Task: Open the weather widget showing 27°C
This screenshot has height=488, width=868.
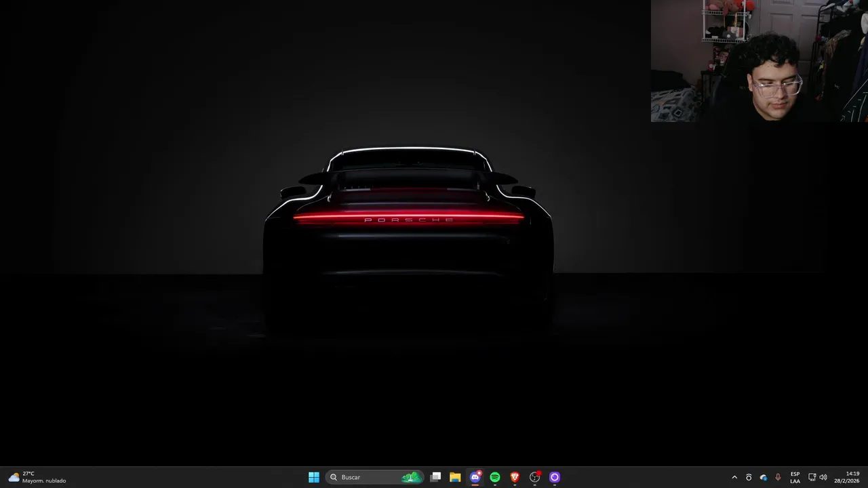Action: (38, 477)
